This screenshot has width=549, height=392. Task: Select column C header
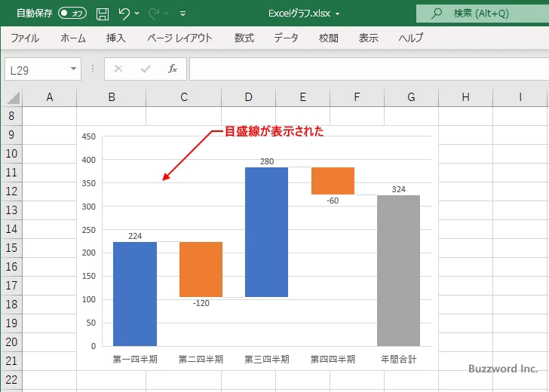184,97
